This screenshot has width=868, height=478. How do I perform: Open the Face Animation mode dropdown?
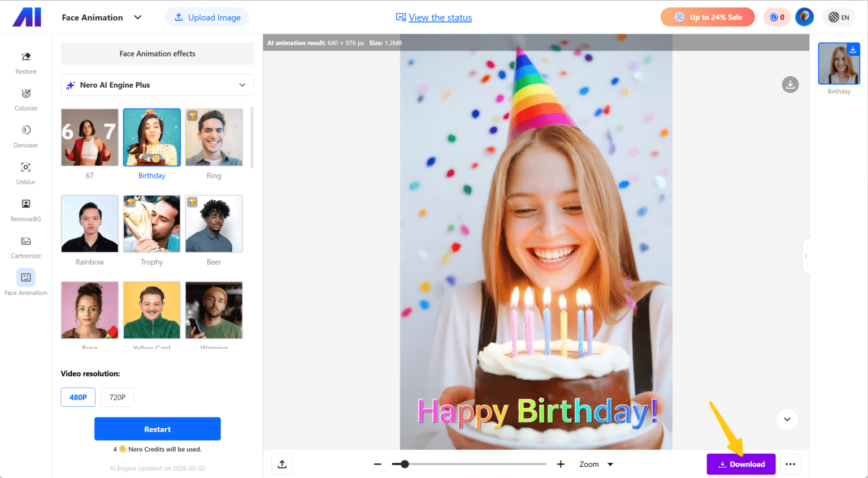(102, 18)
